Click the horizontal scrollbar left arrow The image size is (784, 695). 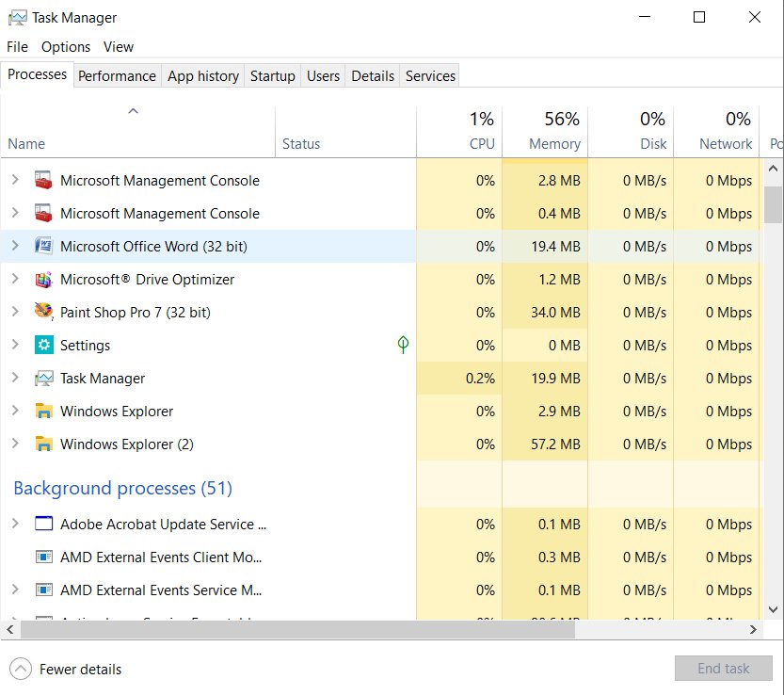10,629
